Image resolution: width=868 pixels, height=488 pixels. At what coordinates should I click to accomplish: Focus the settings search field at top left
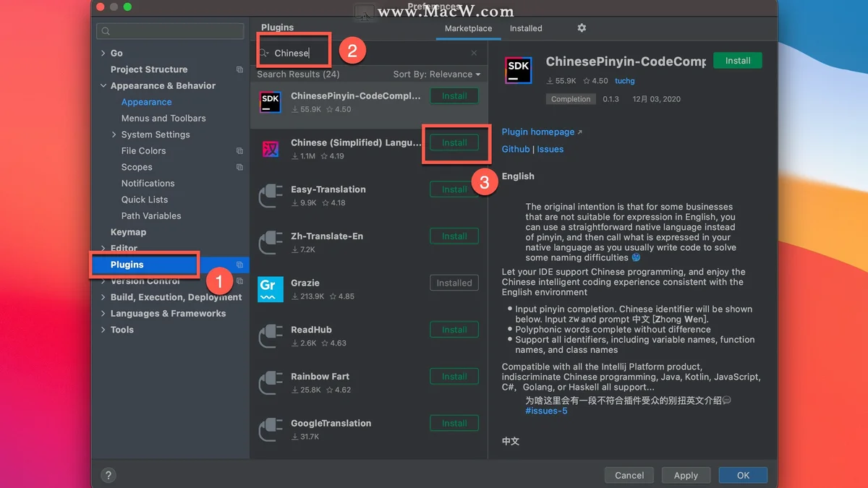click(170, 31)
